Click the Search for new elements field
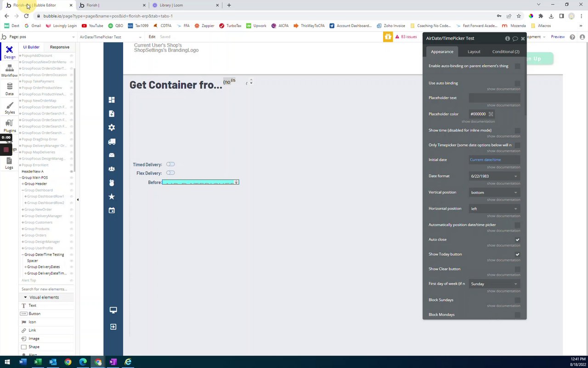This screenshot has height=368, width=588. (x=46, y=289)
